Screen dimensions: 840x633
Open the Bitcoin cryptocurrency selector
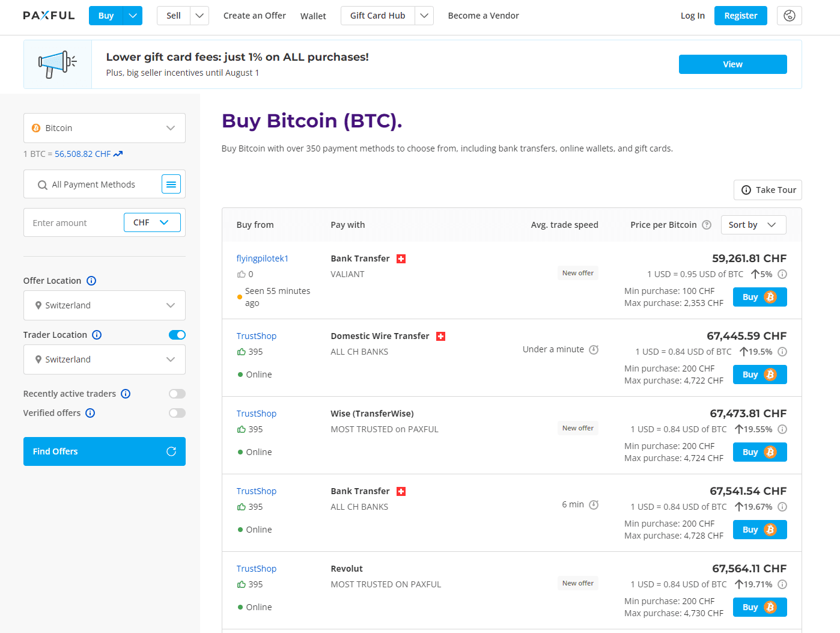point(105,128)
